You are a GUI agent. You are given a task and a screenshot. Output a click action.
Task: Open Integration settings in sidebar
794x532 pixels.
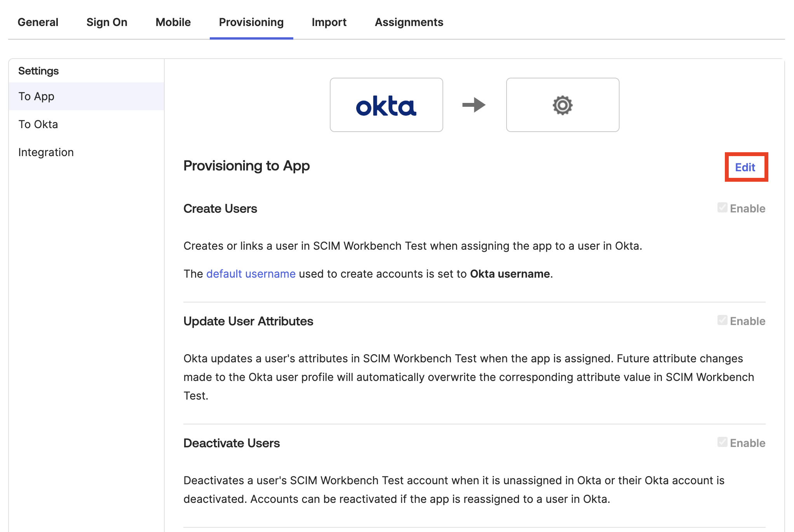pyautogui.click(x=86, y=152)
